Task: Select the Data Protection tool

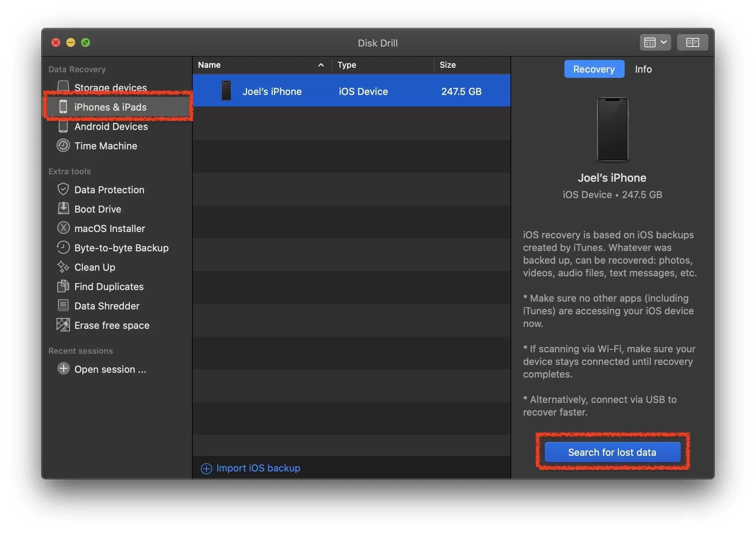Action: (x=109, y=189)
